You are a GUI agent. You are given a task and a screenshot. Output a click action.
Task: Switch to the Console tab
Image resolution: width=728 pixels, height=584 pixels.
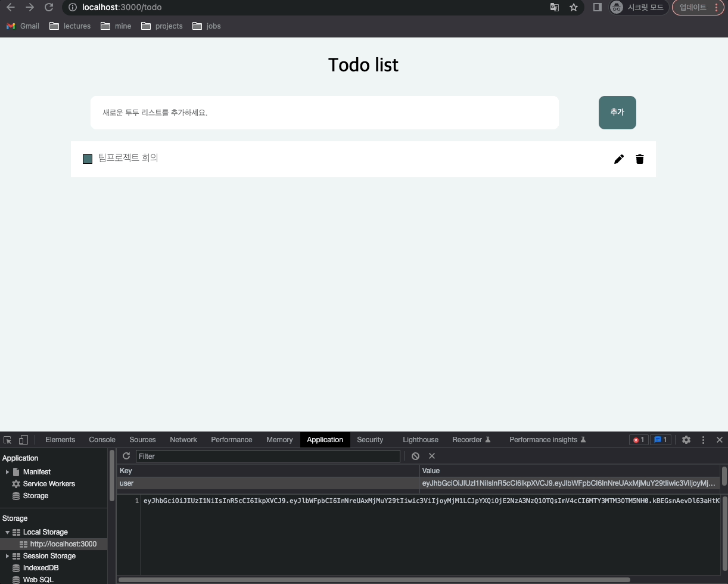point(101,440)
